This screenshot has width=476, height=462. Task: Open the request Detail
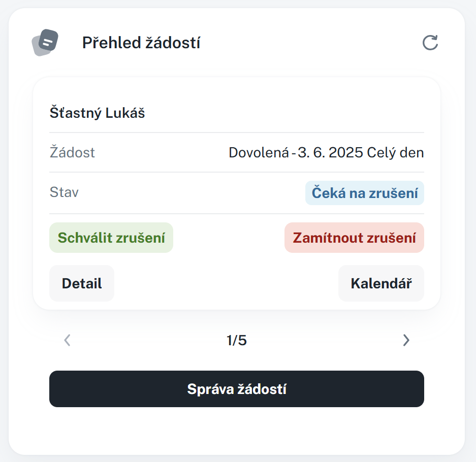click(x=82, y=283)
